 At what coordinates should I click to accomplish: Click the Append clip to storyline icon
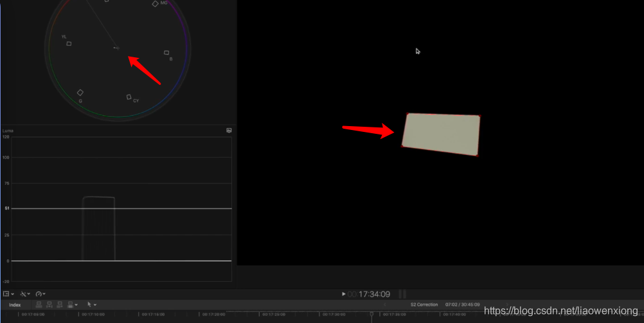[x=60, y=304]
